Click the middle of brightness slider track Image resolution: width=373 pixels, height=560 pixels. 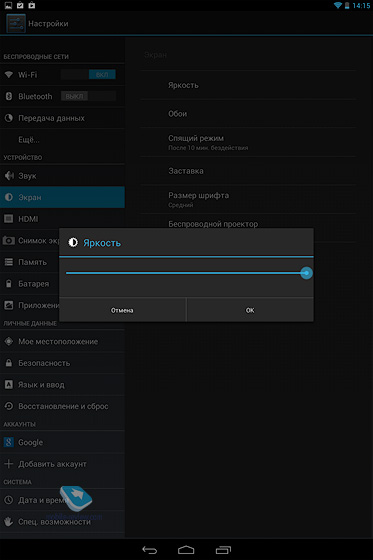(186, 273)
